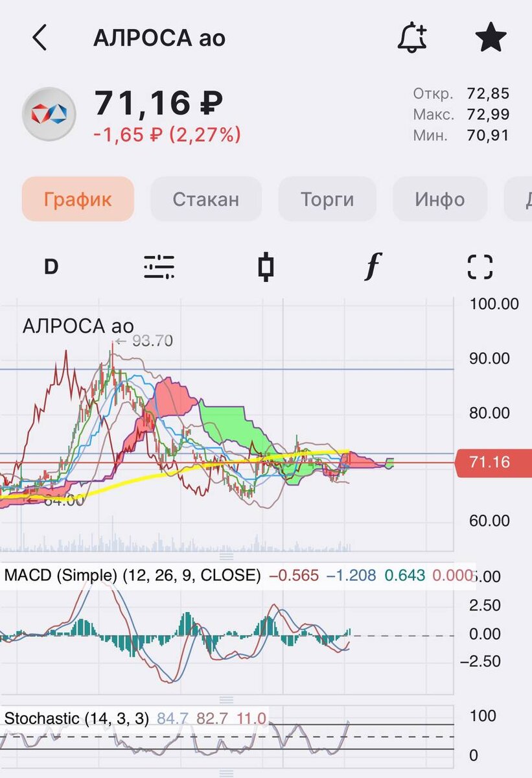The width and height of the screenshot is (532, 778).
Task: Tap the -1,65 ₽ (2,27%) change
Action: pyautogui.click(x=167, y=135)
